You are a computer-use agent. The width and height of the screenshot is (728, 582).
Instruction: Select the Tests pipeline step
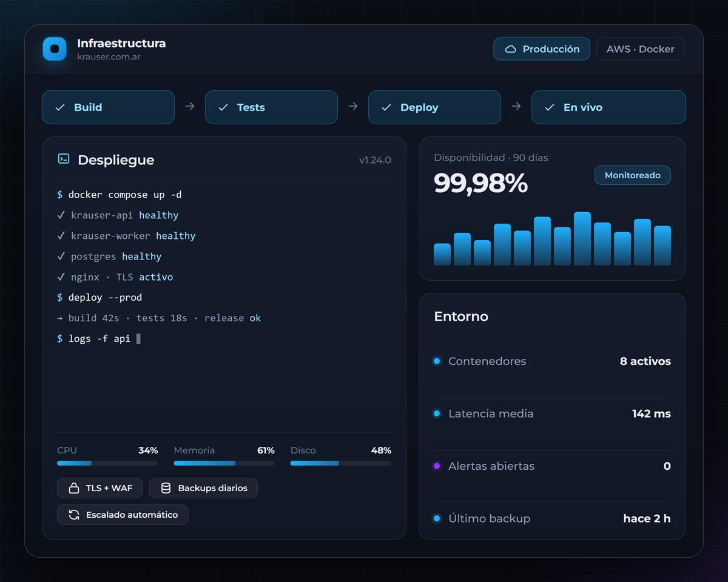(x=271, y=107)
